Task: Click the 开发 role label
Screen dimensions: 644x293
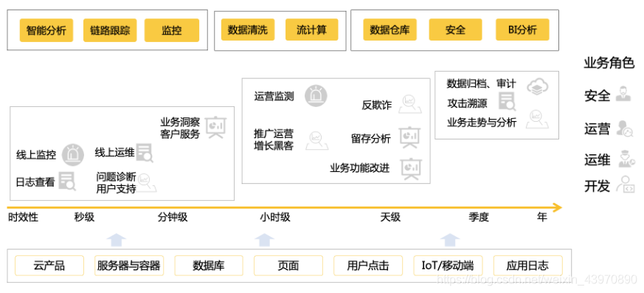Action: (x=598, y=186)
